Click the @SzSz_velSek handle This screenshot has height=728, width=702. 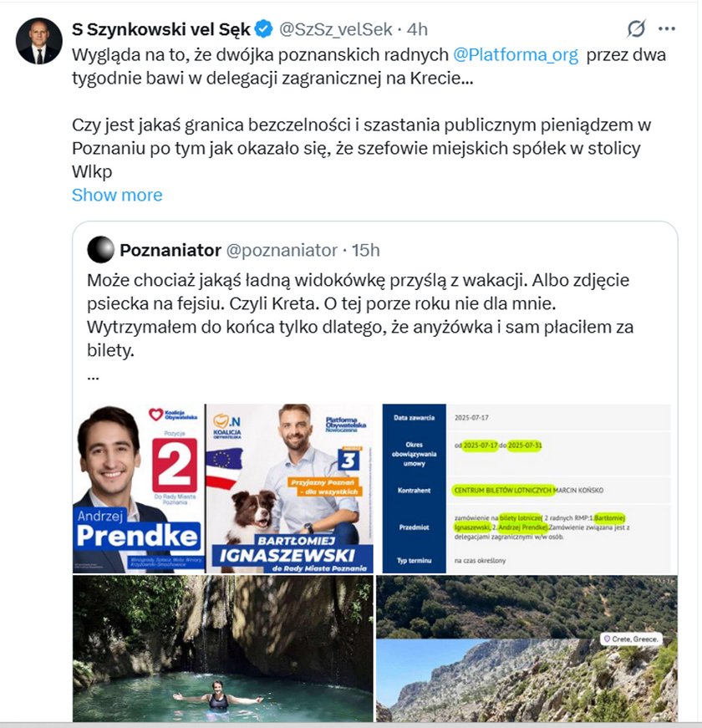pos(335,29)
